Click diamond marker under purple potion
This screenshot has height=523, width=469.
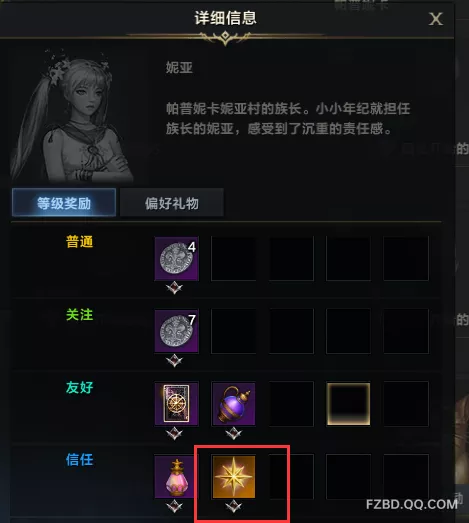[x=233, y=433]
